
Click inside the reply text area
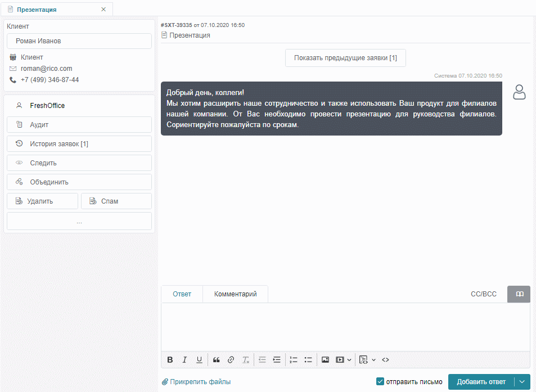345,327
